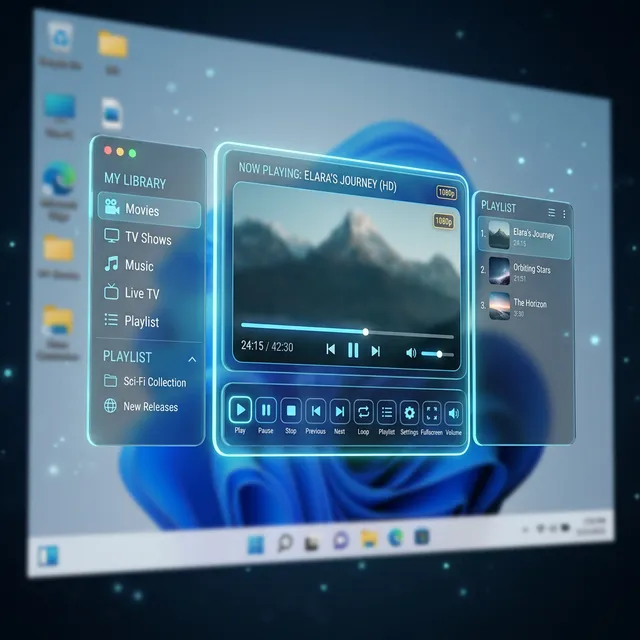Image resolution: width=640 pixels, height=640 pixels.
Task: Toggle Loop playback
Action: click(363, 412)
